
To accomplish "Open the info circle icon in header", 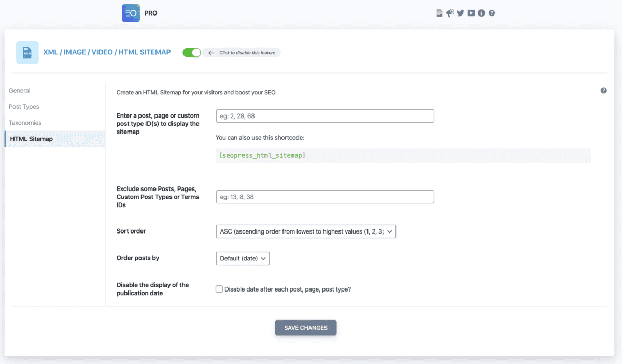I will point(482,13).
